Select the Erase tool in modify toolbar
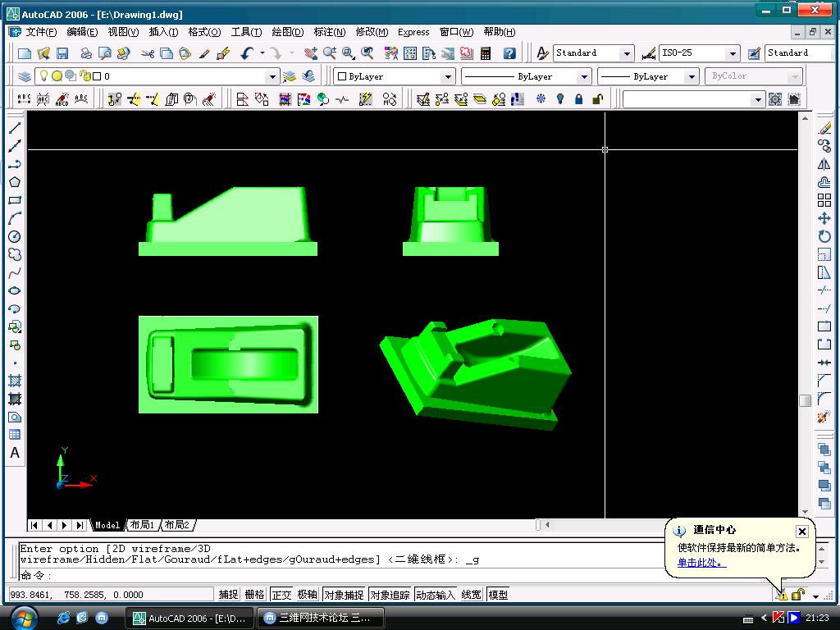Image resolution: width=840 pixels, height=630 pixels. tap(824, 128)
